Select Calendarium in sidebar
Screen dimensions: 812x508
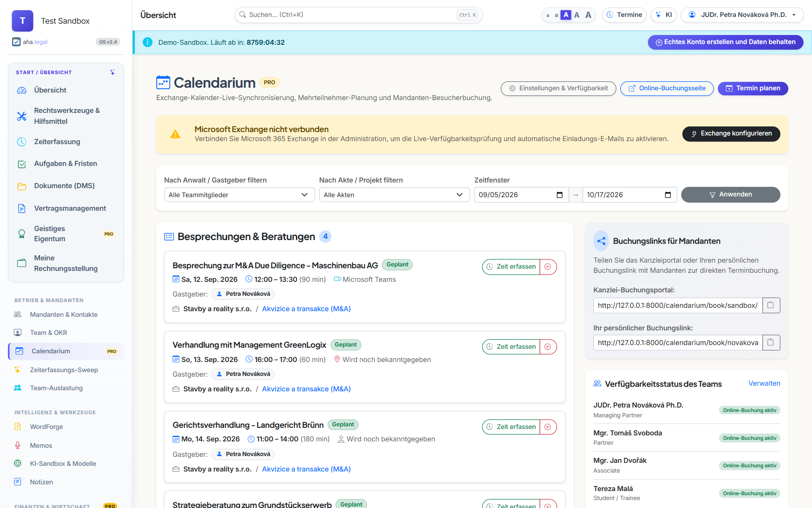(66, 351)
